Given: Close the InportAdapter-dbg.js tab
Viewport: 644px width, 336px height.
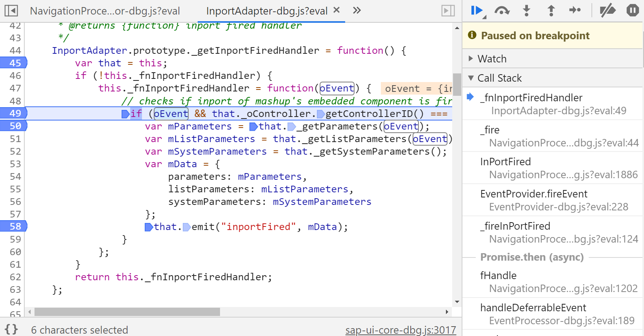Looking at the screenshot, I should click(337, 10).
